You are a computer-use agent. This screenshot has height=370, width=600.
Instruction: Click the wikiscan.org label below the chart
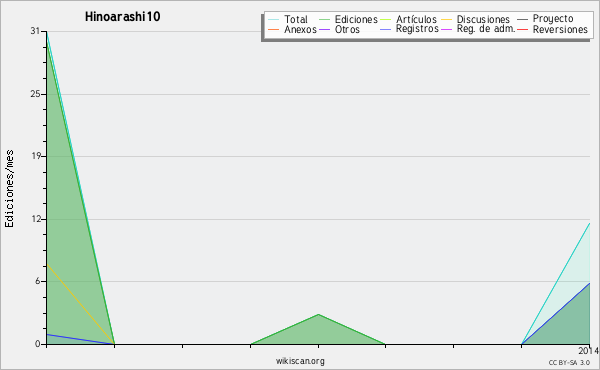300,361
